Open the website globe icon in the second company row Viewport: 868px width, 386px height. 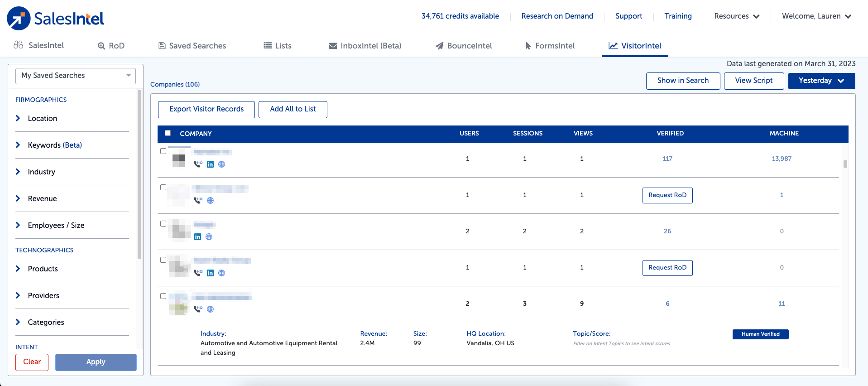[x=210, y=201]
